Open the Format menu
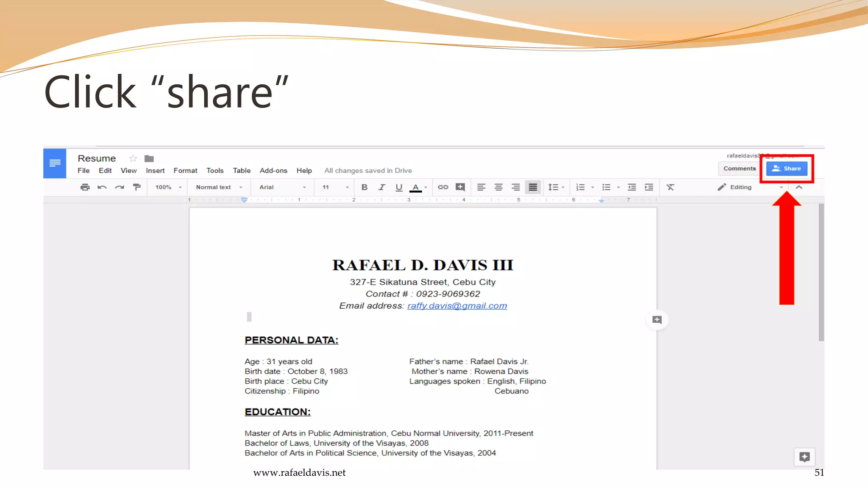 click(185, 170)
